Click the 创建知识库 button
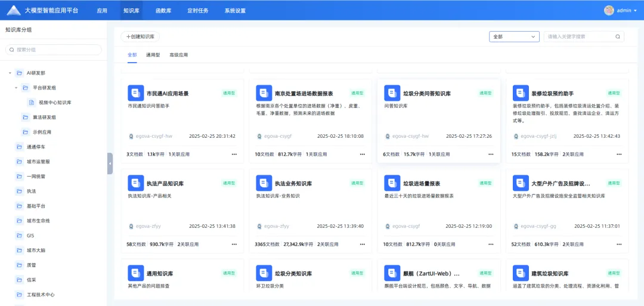The width and height of the screenshot is (644, 306). 140,36
